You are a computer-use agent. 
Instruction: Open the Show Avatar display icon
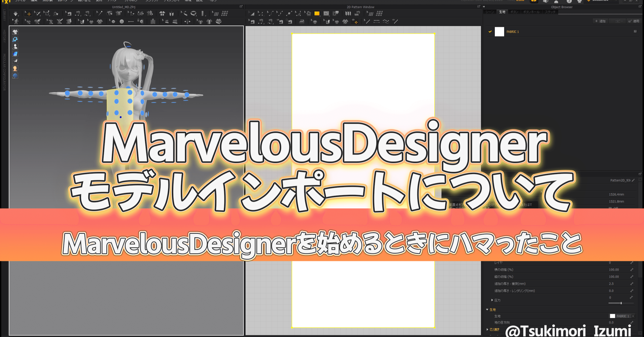pos(15,47)
